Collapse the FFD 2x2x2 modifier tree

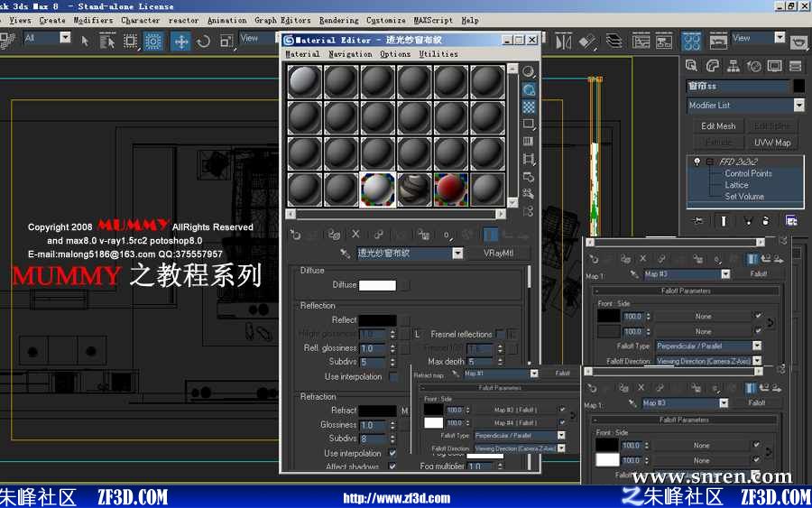coord(710,162)
